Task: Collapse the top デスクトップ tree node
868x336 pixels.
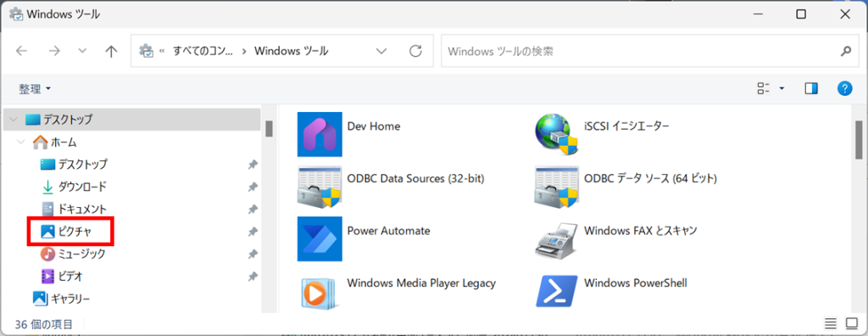Action: pyautogui.click(x=14, y=119)
